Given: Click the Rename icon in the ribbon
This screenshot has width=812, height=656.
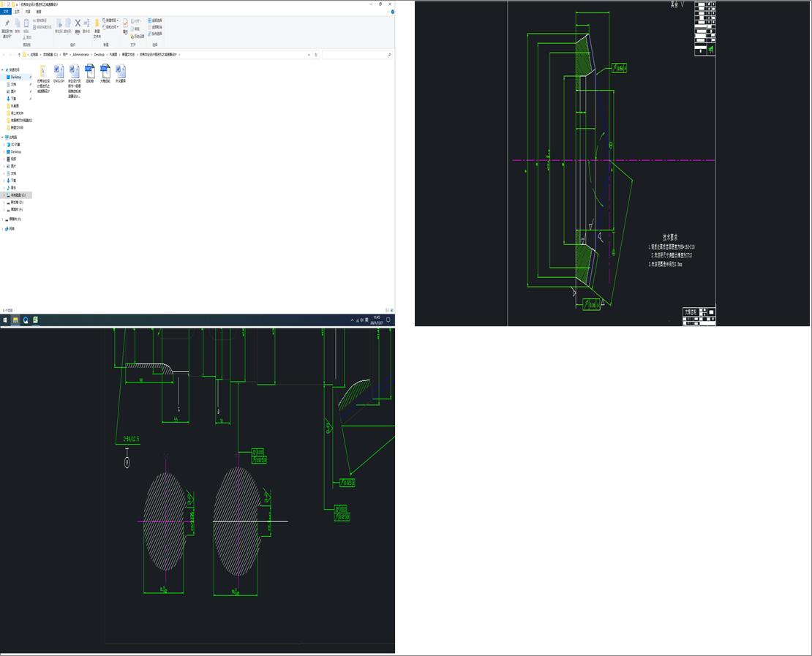Looking at the screenshot, I should point(86,24).
